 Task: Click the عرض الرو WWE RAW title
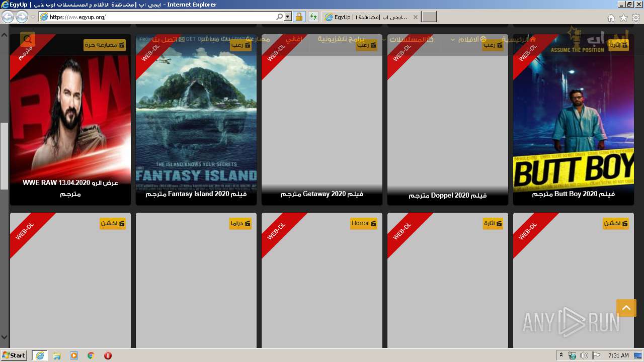pyautogui.click(x=70, y=189)
